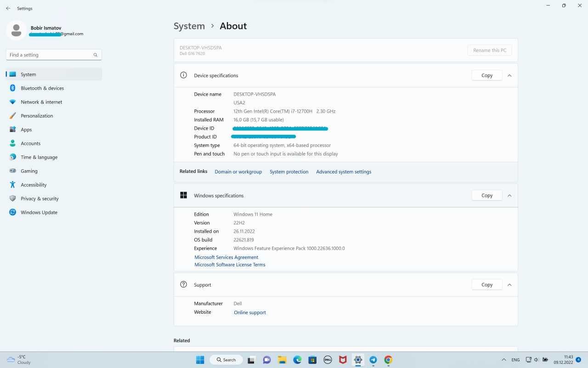Open the network tray icon
588x368 pixels.
pos(528,360)
